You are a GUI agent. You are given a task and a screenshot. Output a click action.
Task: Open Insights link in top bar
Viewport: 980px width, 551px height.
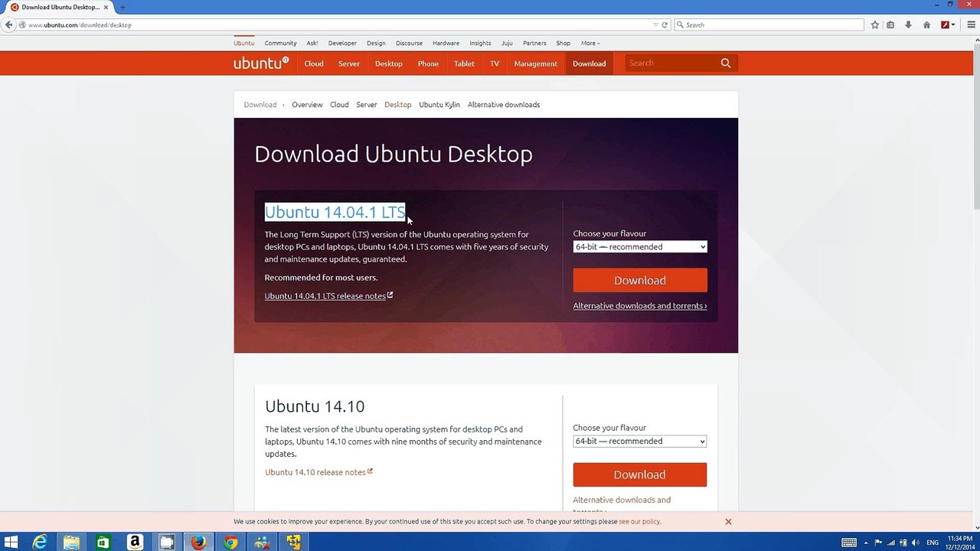[480, 43]
